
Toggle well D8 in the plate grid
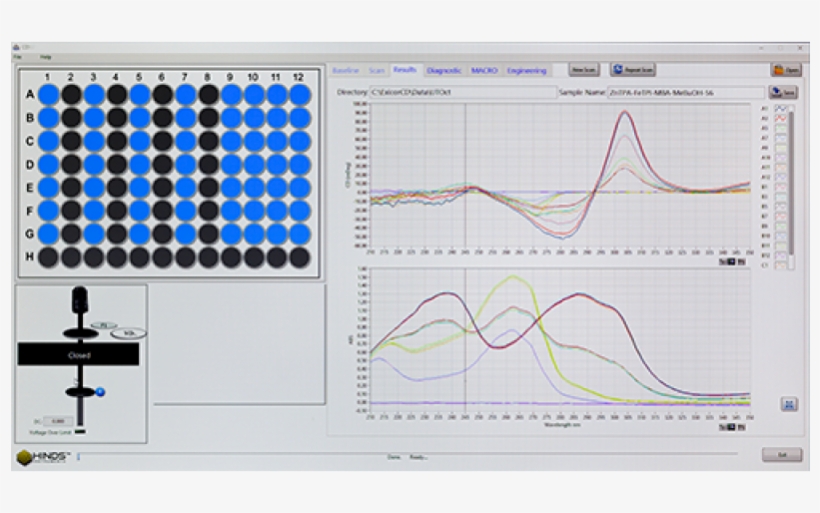coord(208,164)
